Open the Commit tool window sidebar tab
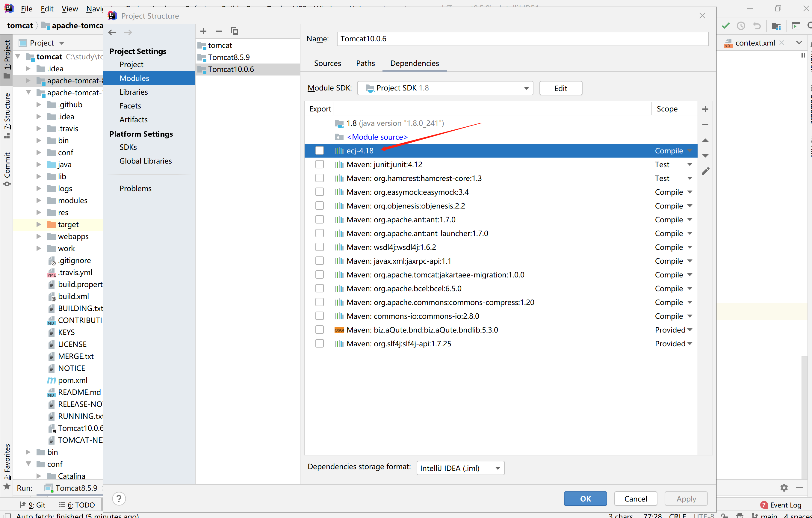This screenshot has width=812, height=518. tap(7, 169)
